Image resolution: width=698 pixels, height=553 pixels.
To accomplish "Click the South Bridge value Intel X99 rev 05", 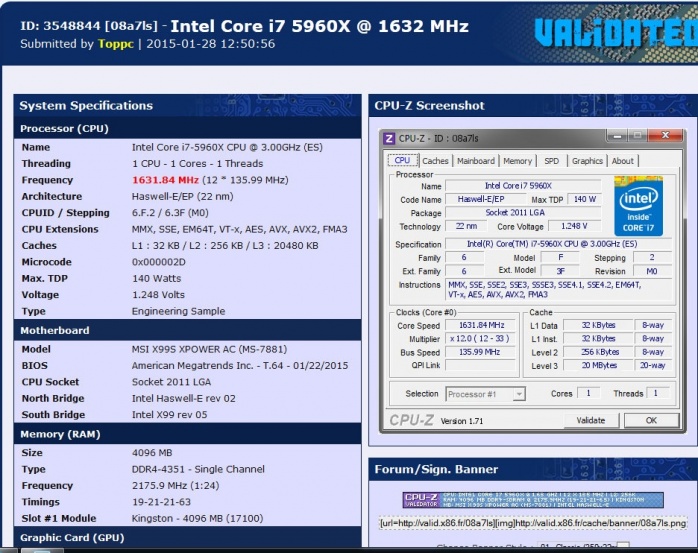I will point(170,415).
